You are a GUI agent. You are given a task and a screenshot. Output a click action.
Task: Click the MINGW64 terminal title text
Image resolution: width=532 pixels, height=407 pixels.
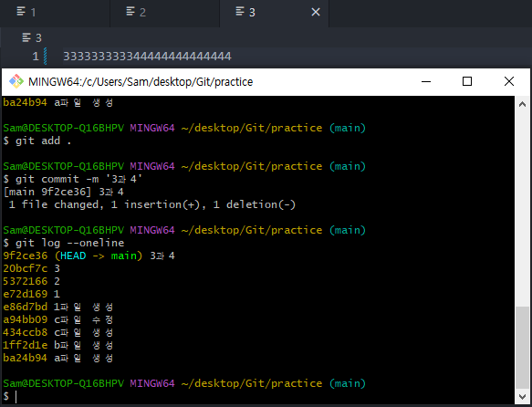pyautogui.click(x=141, y=82)
